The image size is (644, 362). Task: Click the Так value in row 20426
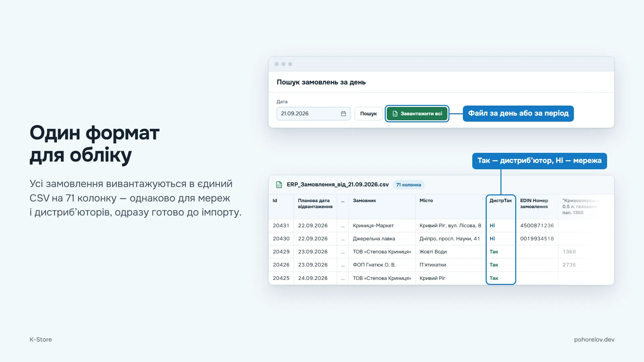(x=494, y=265)
